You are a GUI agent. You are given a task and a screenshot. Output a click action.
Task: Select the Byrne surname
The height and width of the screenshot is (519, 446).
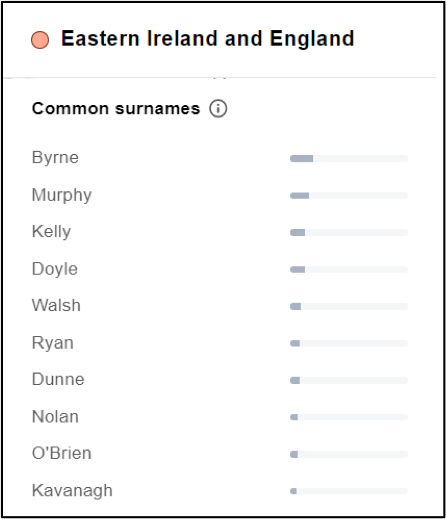click(x=55, y=158)
